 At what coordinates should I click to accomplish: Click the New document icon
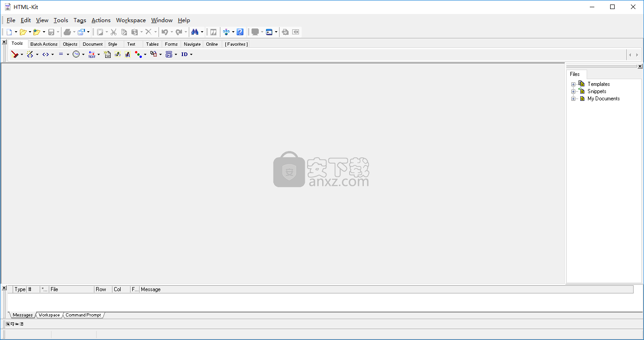tap(9, 32)
